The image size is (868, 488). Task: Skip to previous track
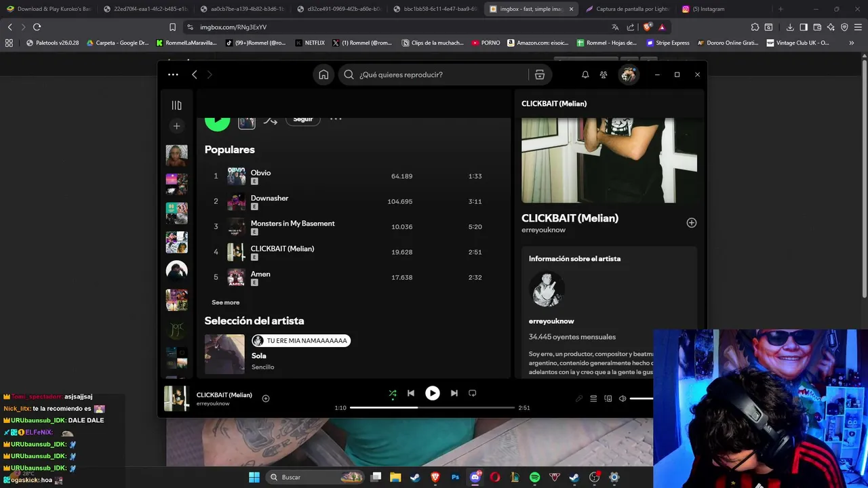pyautogui.click(x=410, y=393)
